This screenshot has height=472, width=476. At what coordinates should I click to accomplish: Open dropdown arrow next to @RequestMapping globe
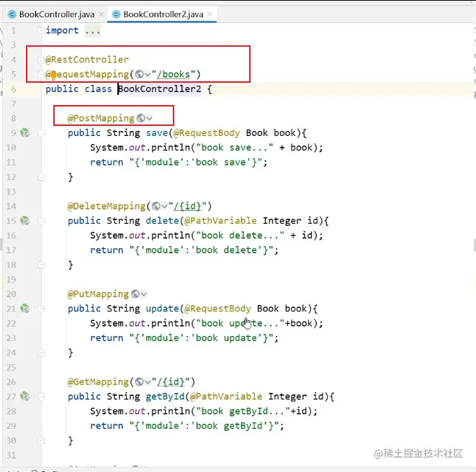point(148,74)
